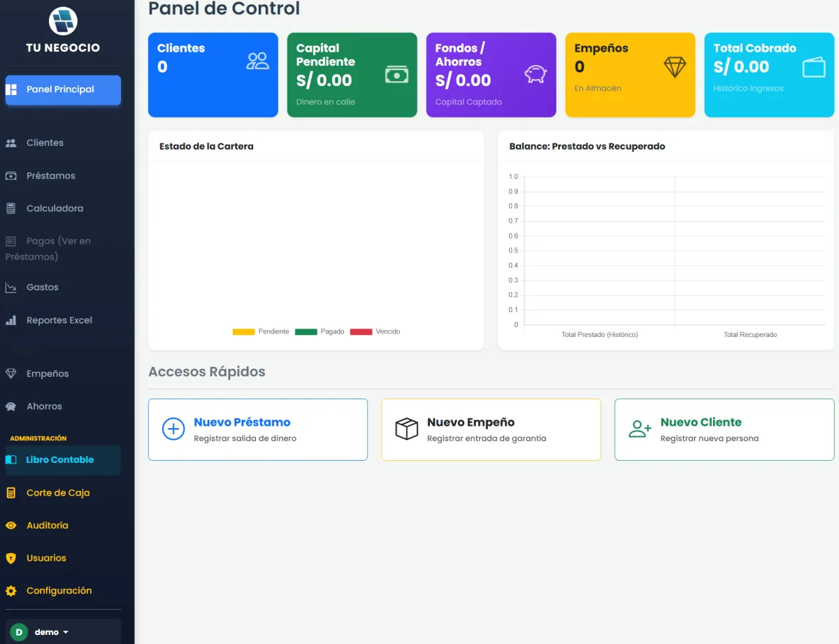Click the Libro Contable book icon
This screenshot has width=839, height=644.
[11, 460]
